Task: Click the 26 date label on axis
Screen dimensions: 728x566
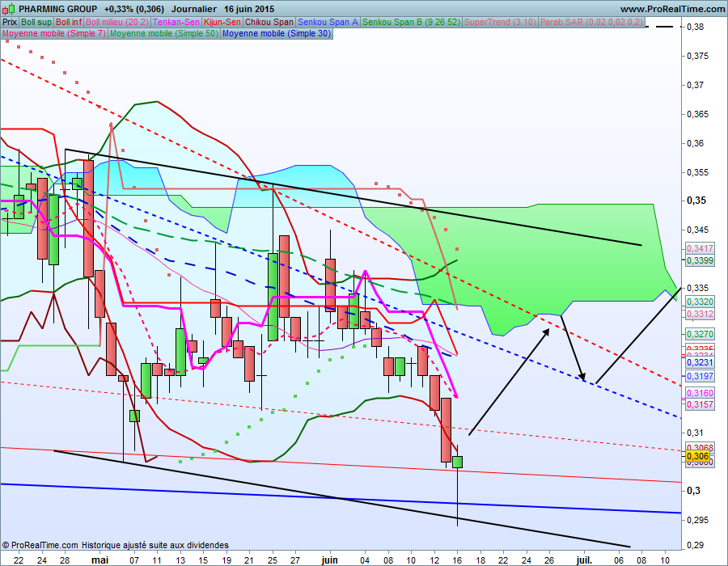Action: pos(549,560)
